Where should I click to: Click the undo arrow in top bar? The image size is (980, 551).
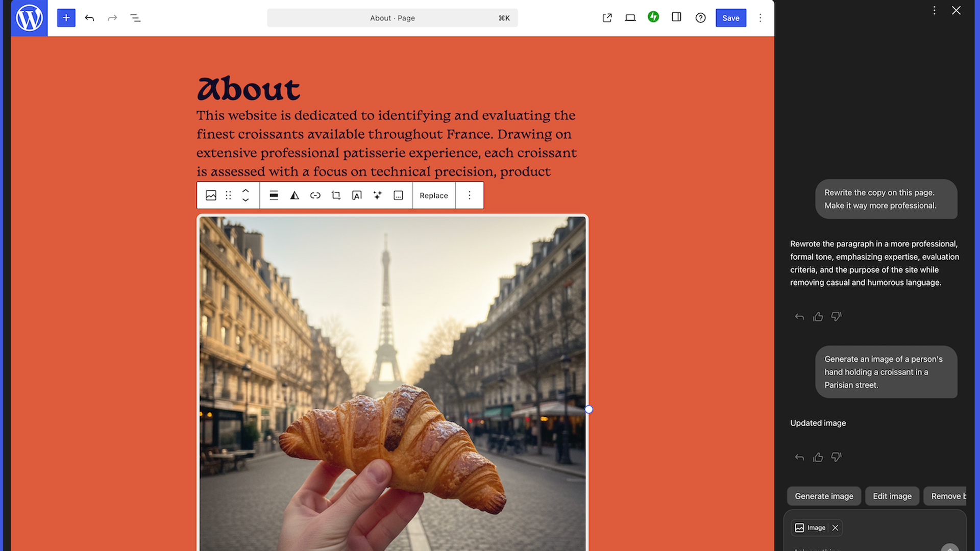click(89, 18)
